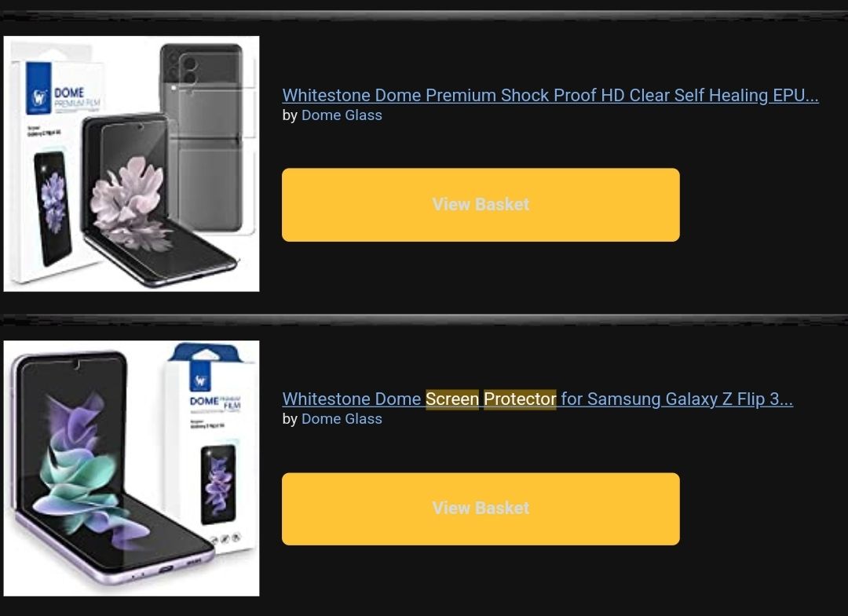Open the second product thumbnail with lavender phone
Image resolution: width=848 pixels, height=616 pixels.
point(131,468)
